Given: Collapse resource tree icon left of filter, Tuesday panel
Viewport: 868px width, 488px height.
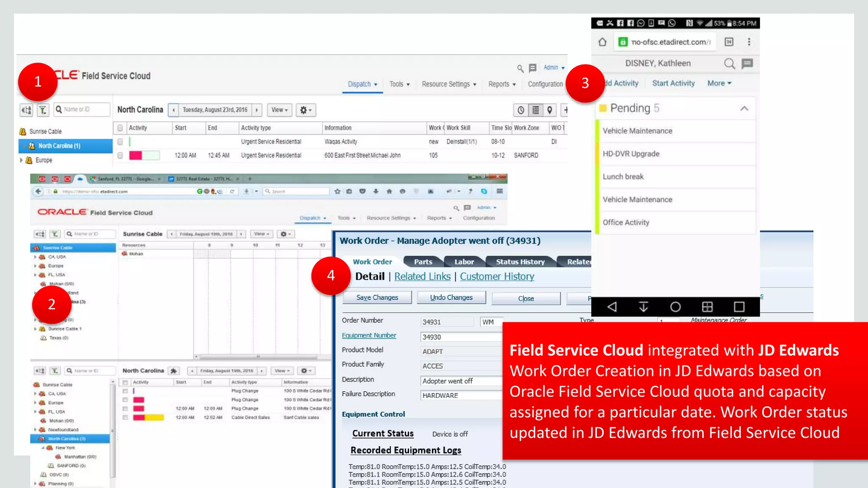Looking at the screenshot, I should (x=26, y=110).
